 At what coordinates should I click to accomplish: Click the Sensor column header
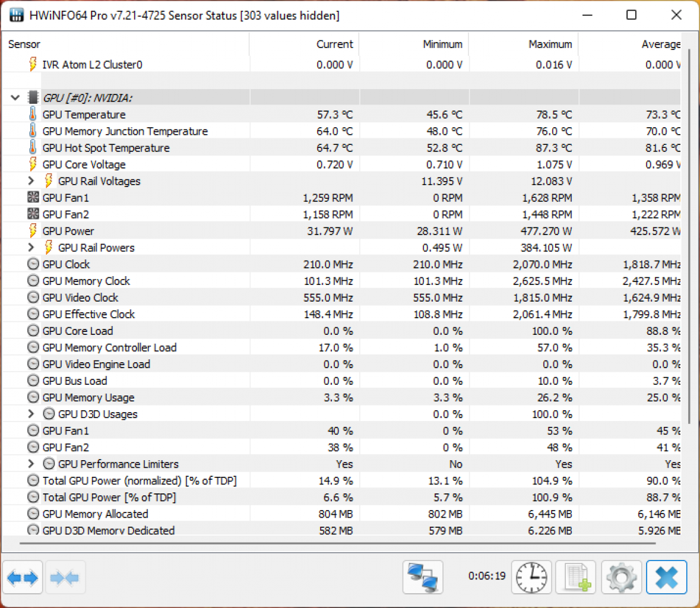tap(126, 44)
